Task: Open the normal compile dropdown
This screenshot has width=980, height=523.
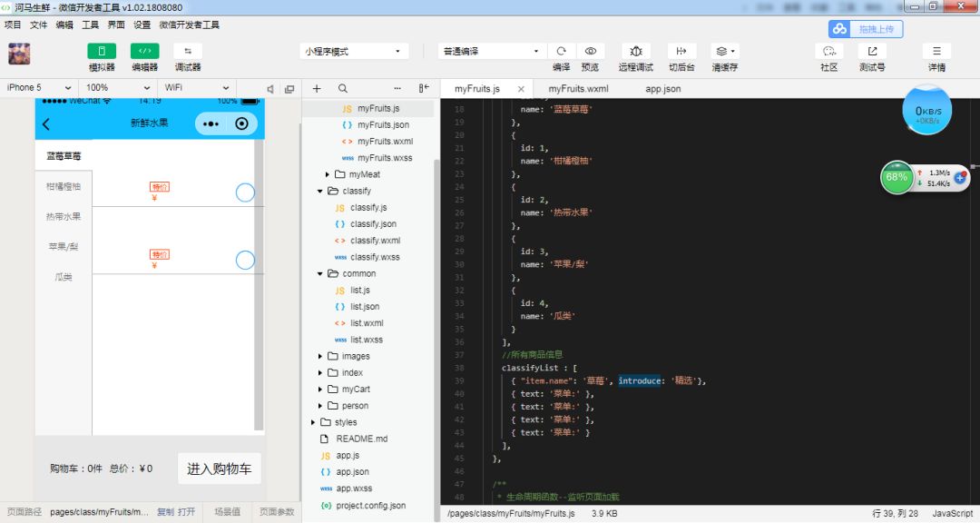Action: click(491, 51)
